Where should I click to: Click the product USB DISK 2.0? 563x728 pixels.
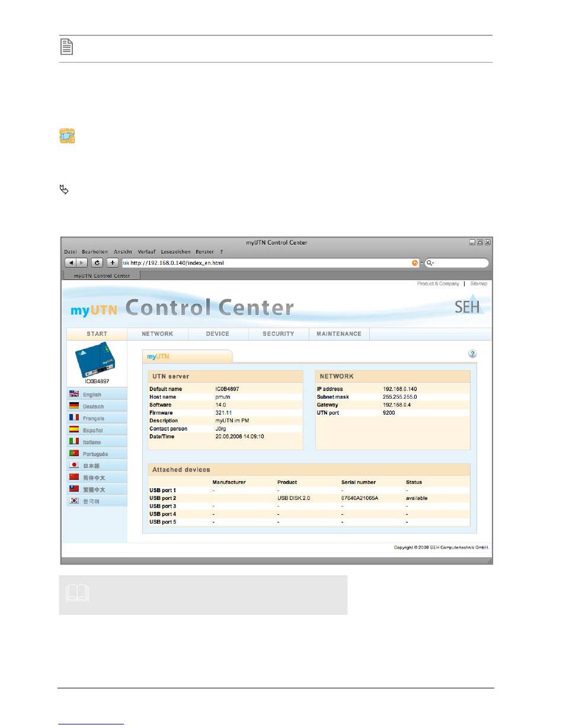(293, 499)
